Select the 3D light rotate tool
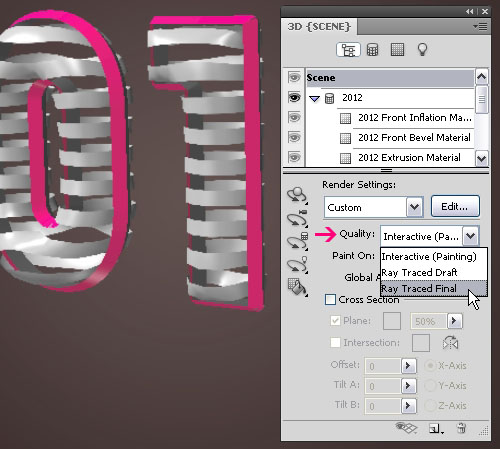Viewport: 500px width, 449px height. (297, 265)
